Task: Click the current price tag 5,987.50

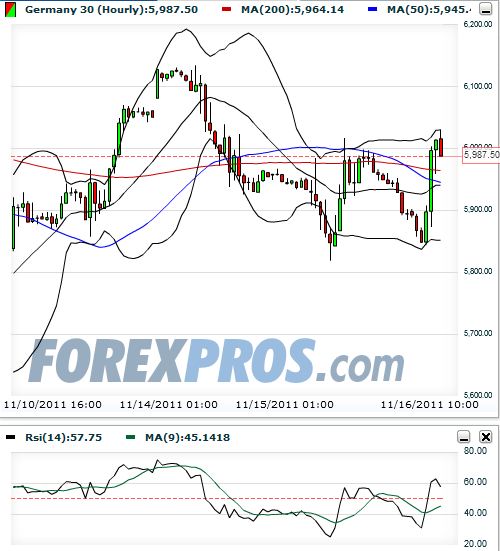Action: pyautogui.click(x=481, y=155)
